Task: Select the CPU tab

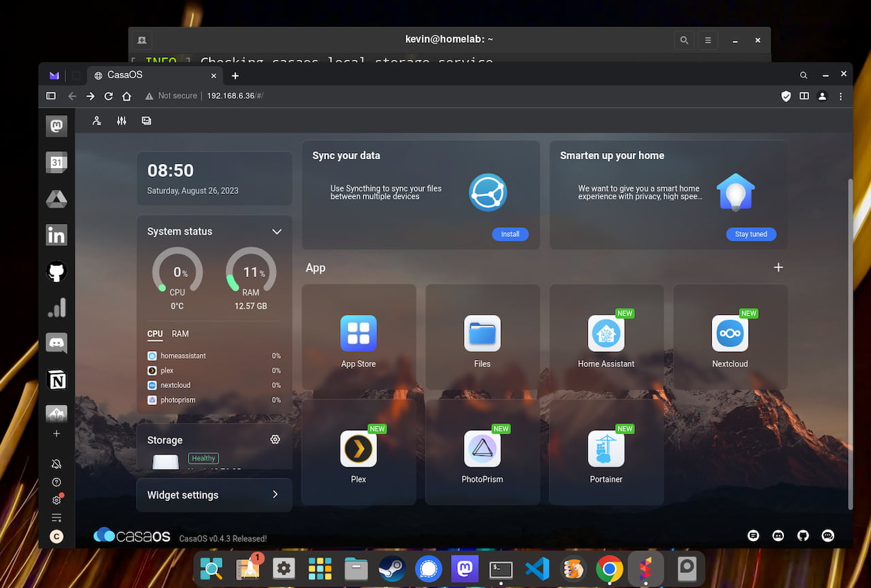Action: point(155,334)
